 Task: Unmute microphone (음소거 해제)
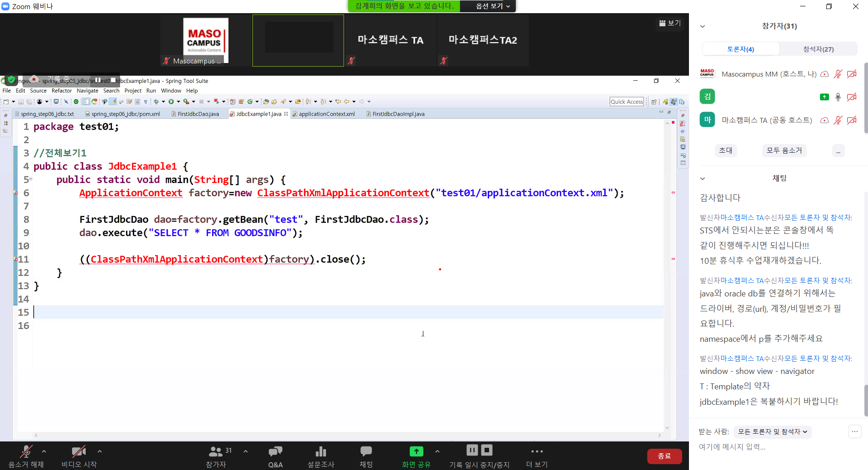pyautogui.click(x=26, y=451)
